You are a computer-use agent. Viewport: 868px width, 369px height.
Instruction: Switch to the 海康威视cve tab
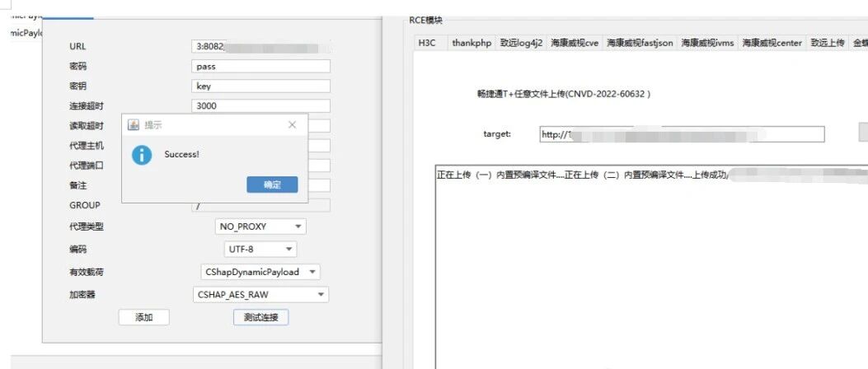(575, 43)
